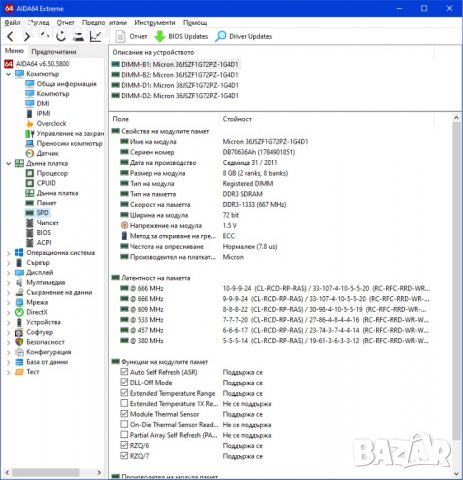Screen dimensions: 463x480
Task: Open BIOS Updates from the toolbar
Action: pos(181,36)
